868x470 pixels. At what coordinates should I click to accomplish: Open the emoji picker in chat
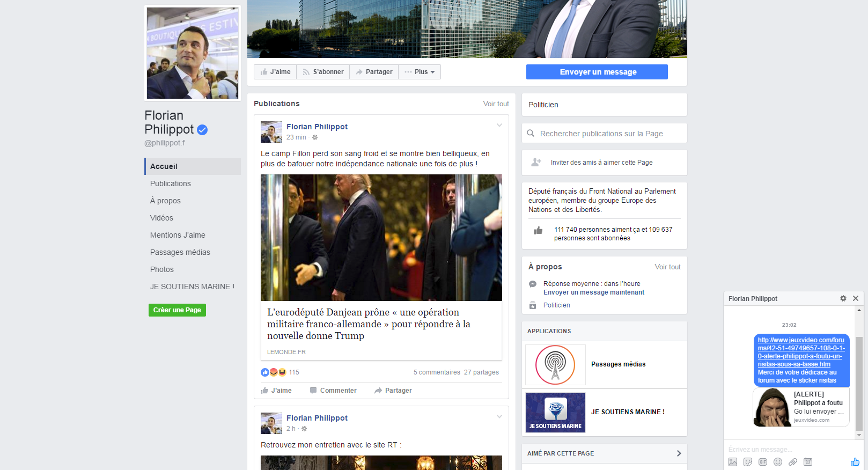click(778, 462)
